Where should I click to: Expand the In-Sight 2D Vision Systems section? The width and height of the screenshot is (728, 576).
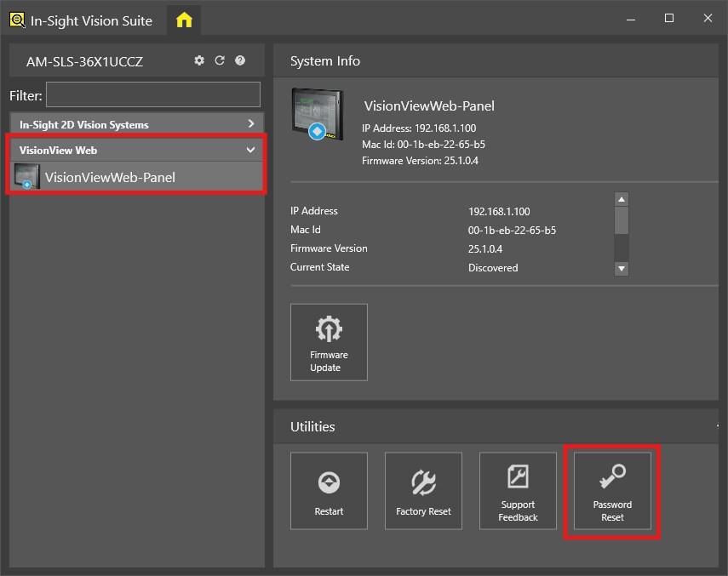click(x=249, y=123)
